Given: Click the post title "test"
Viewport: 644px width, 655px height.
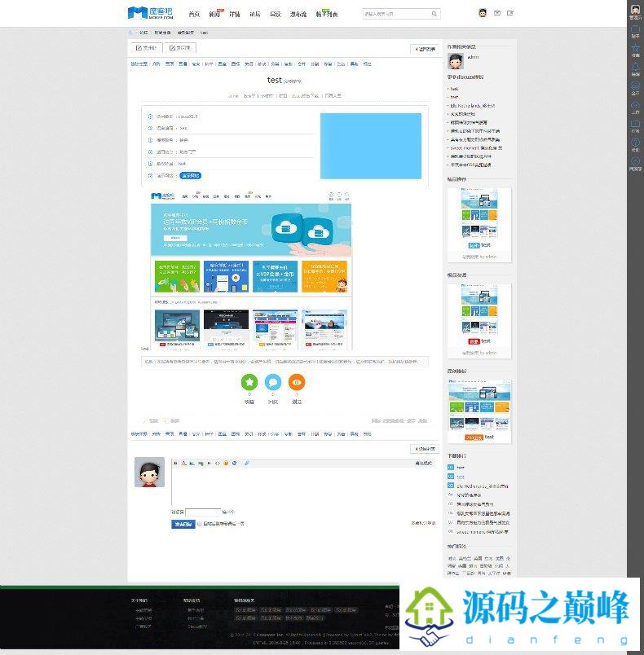Looking at the screenshot, I should (274, 80).
